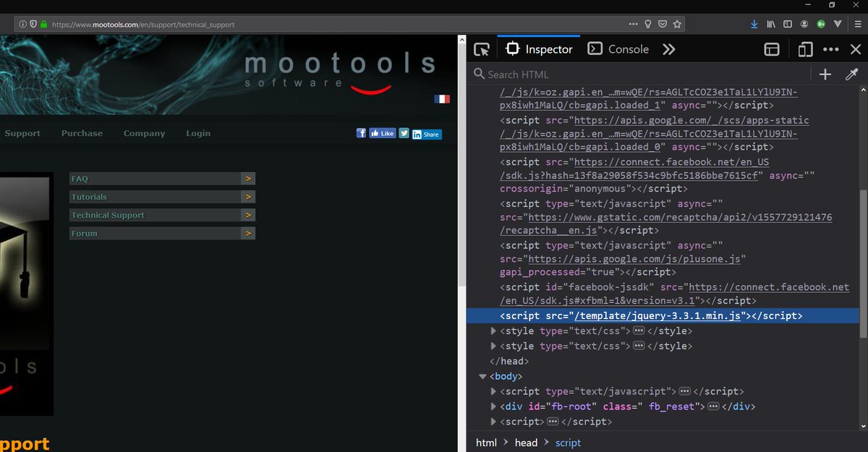Image resolution: width=868 pixels, height=452 pixels.
Task: Activate the pick-element tool in DevTools
Action: pos(480,48)
